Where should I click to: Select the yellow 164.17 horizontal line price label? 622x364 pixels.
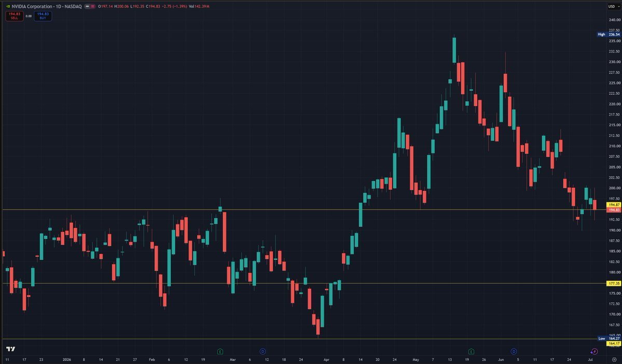point(614,343)
